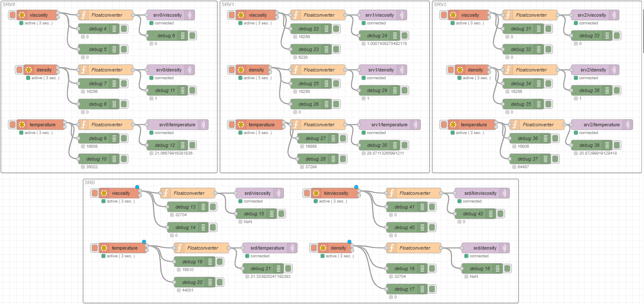Click the srv0/viscosity MQTT signal icon
The width and height of the screenshot is (644, 304).
point(190,15)
